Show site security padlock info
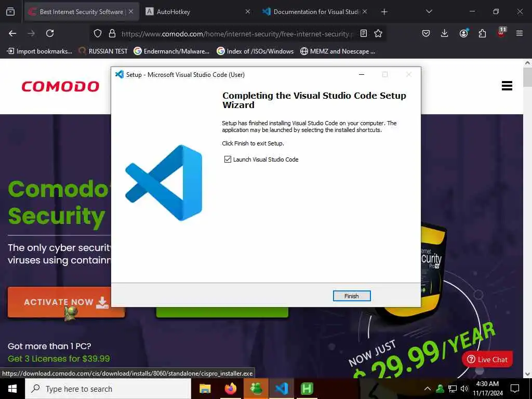The image size is (532, 399). pyautogui.click(x=112, y=33)
